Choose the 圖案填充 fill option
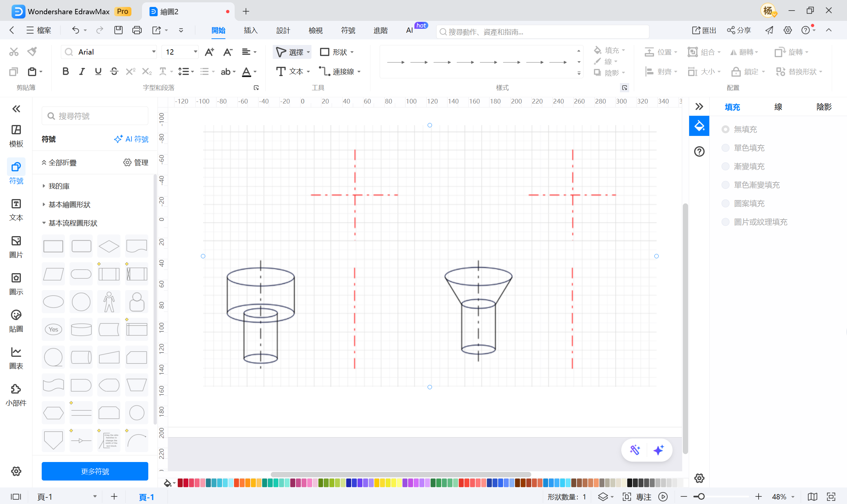Viewport: 847px width, 504px height. 725,203
